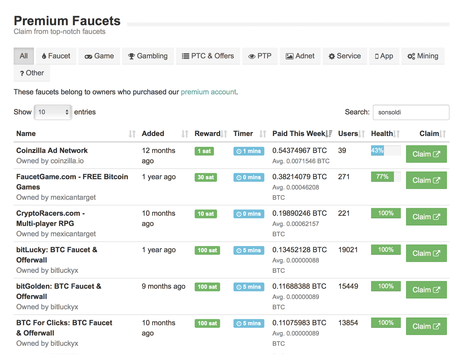Click CryptoRacers 100% health bar
This screenshot has width=459, height=362.
[x=386, y=213]
